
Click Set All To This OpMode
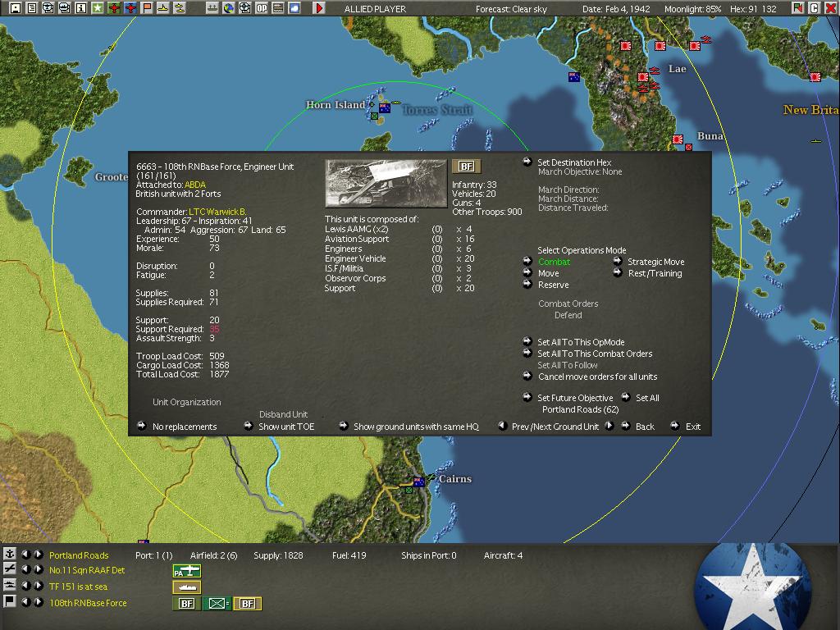(x=581, y=342)
